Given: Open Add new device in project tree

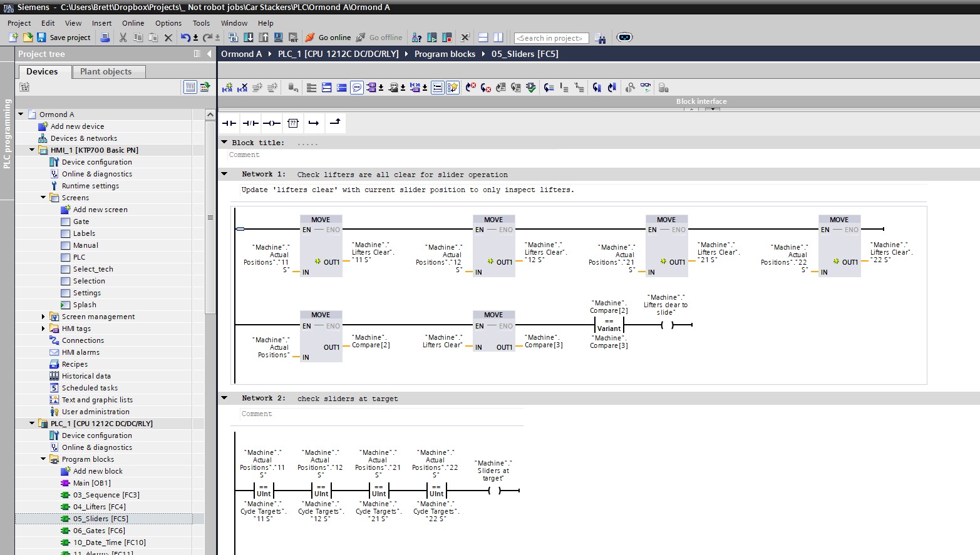Looking at the screenshot, I should 77,126.
